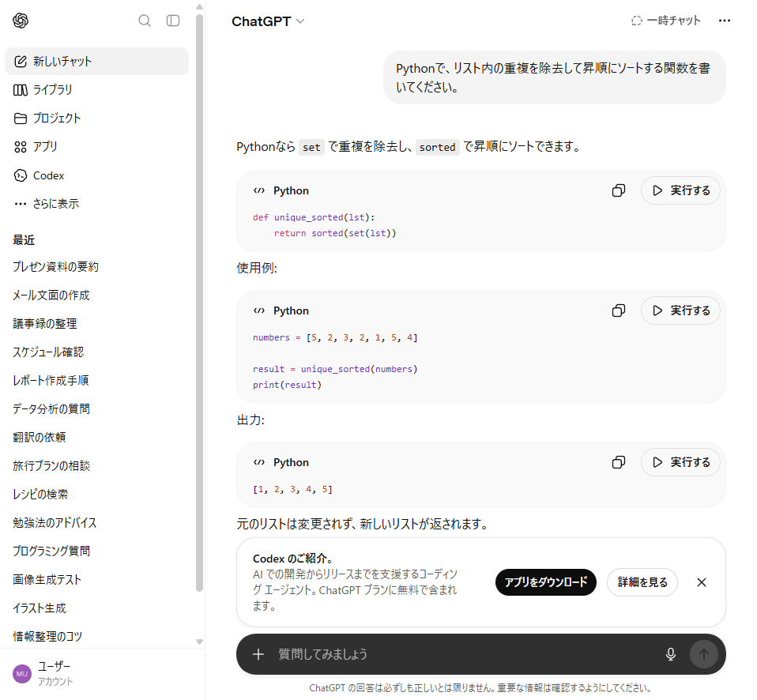Run the unique_sorted function code block
The height and width of the screenshot is (700, 757).
(680, 190)
